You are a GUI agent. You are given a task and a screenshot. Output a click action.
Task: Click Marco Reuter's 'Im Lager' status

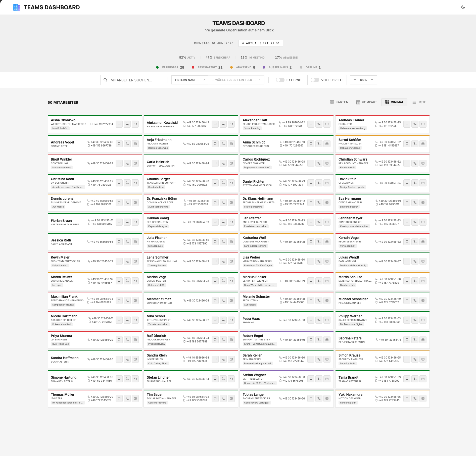57,285
